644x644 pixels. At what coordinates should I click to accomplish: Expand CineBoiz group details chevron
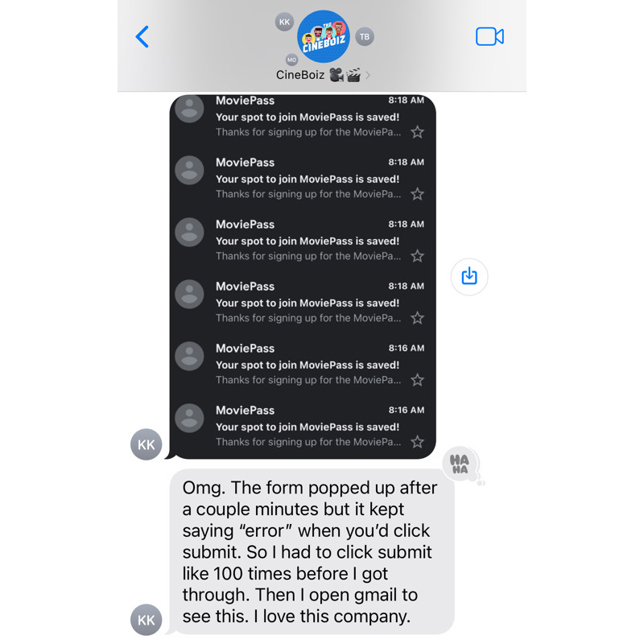pyautogui.click(x=368, y=75)
